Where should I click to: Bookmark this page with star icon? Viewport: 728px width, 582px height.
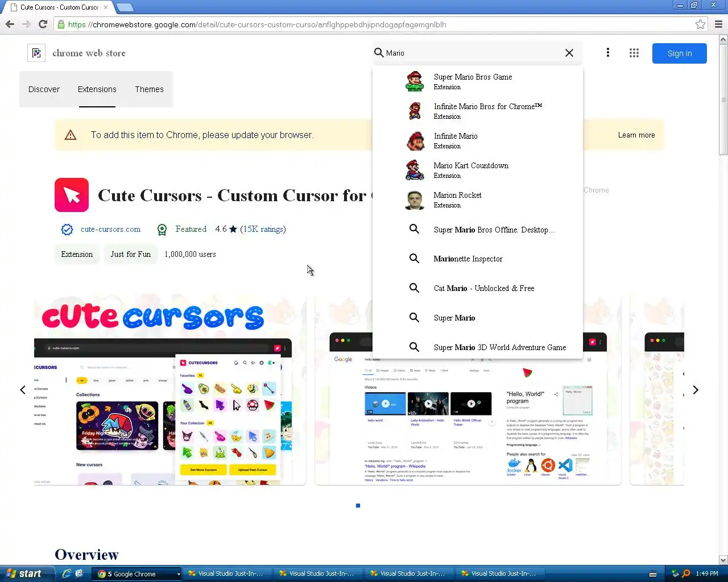[700, 24]
